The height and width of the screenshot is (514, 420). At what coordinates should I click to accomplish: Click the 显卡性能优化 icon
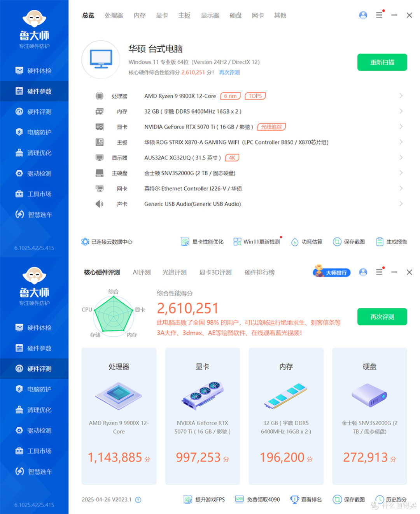185,242
